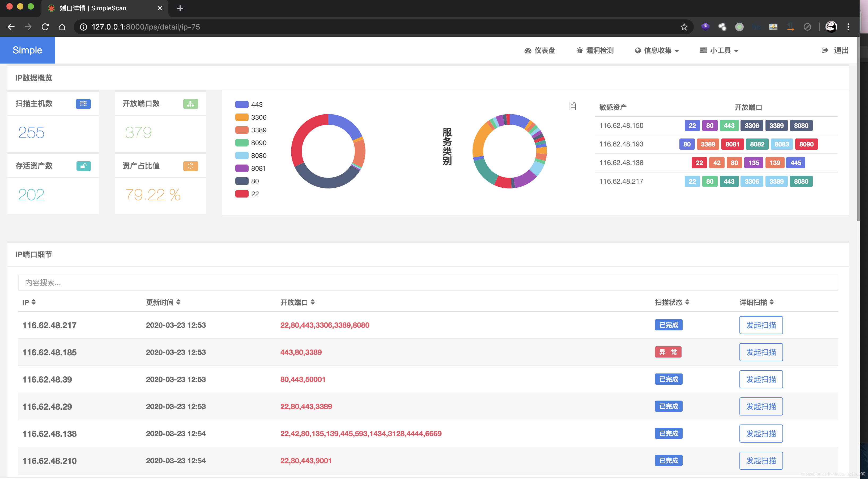The image size is (868, 479).
Task: Click the 异常 status badge for 116.62.48.185
Action: click(x=668, y=352)
